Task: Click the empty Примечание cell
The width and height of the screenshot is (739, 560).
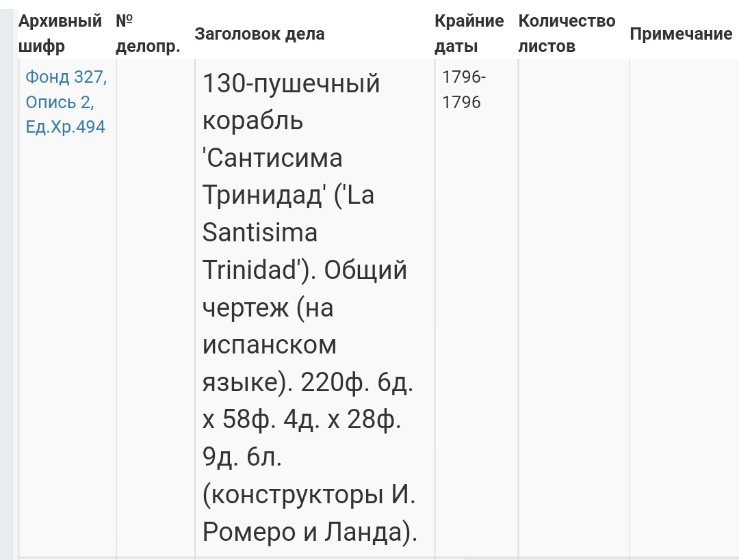Action: tap(683, 308)
